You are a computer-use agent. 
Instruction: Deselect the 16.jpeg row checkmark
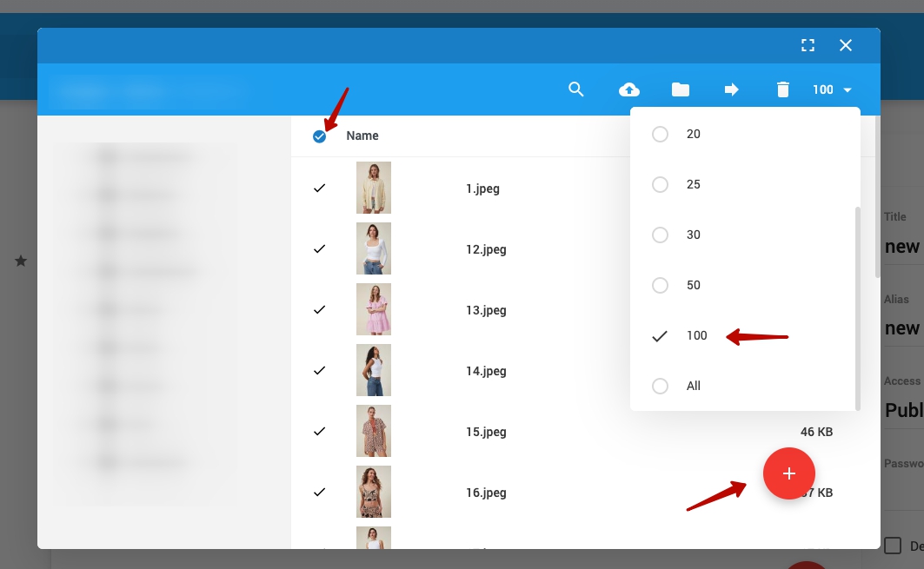[x=319, y=492]
